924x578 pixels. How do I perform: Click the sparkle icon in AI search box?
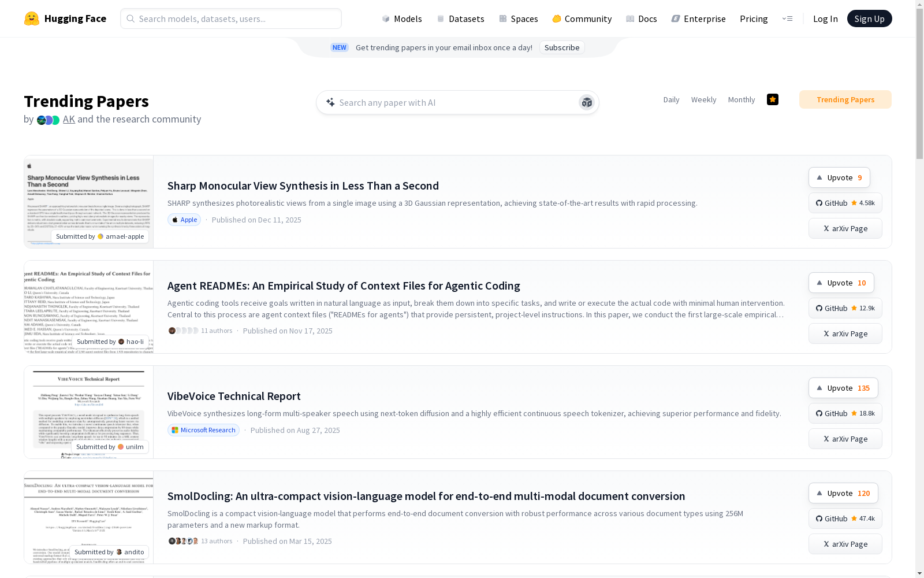pos(330,102)
